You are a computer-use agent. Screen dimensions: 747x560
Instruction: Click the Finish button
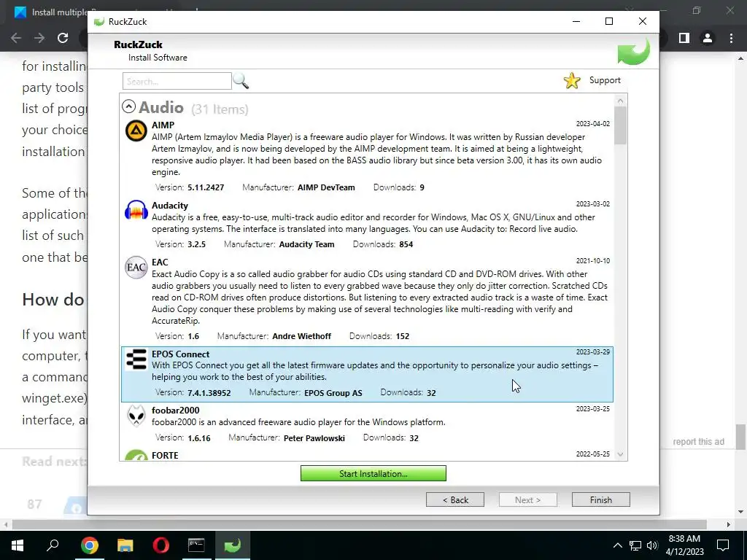click(601, 499)
